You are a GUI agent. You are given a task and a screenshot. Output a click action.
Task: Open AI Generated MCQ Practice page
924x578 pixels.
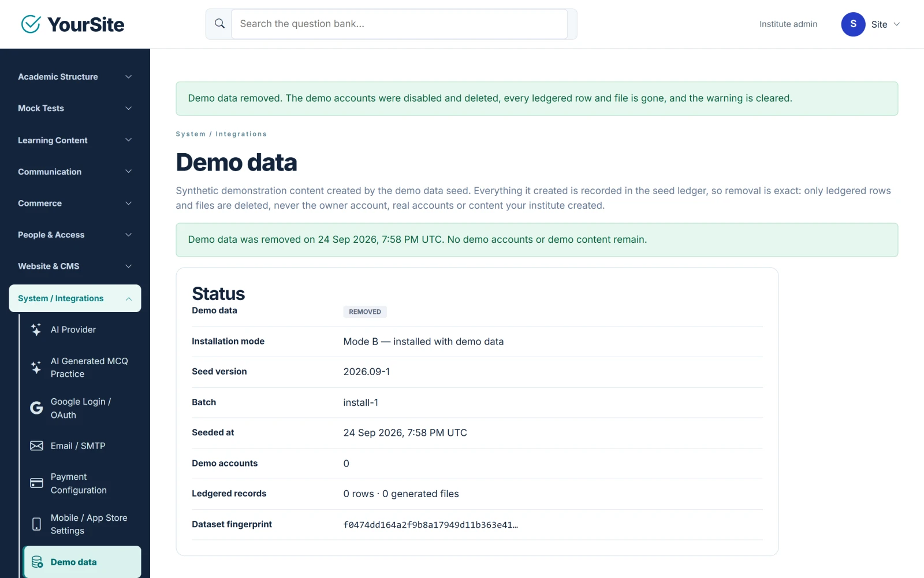(x=82, y=367)
